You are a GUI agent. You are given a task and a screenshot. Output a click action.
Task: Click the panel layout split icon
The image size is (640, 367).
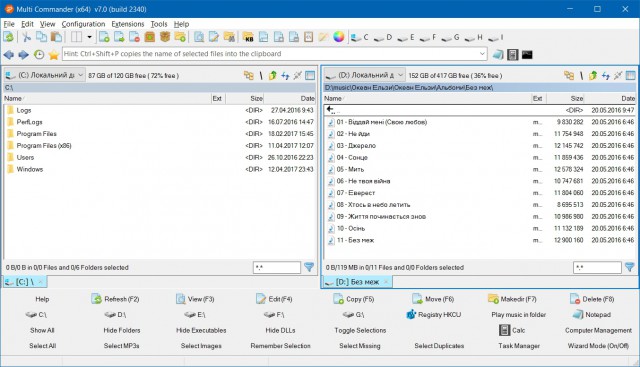76,38
